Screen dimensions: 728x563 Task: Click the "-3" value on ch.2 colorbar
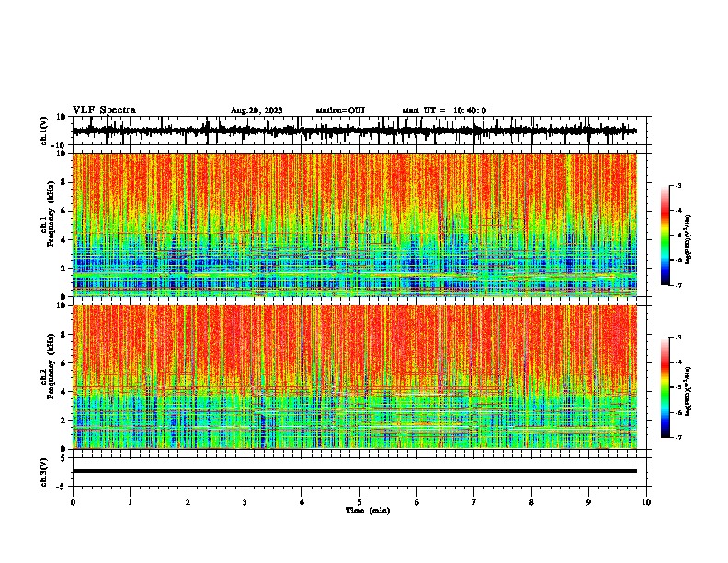677,338
